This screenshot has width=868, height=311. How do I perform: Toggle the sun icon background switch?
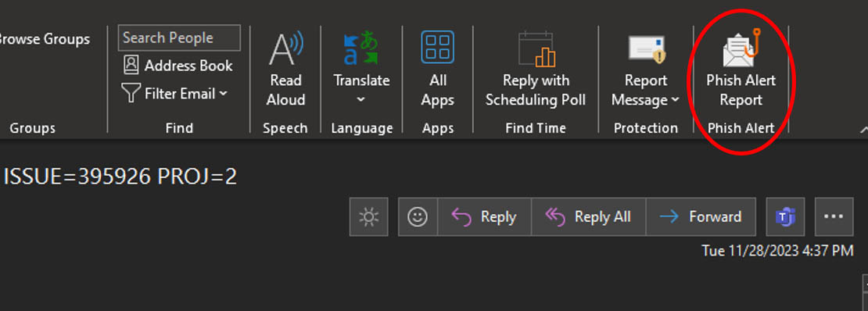pyautogui.click(x=368, y=217)
